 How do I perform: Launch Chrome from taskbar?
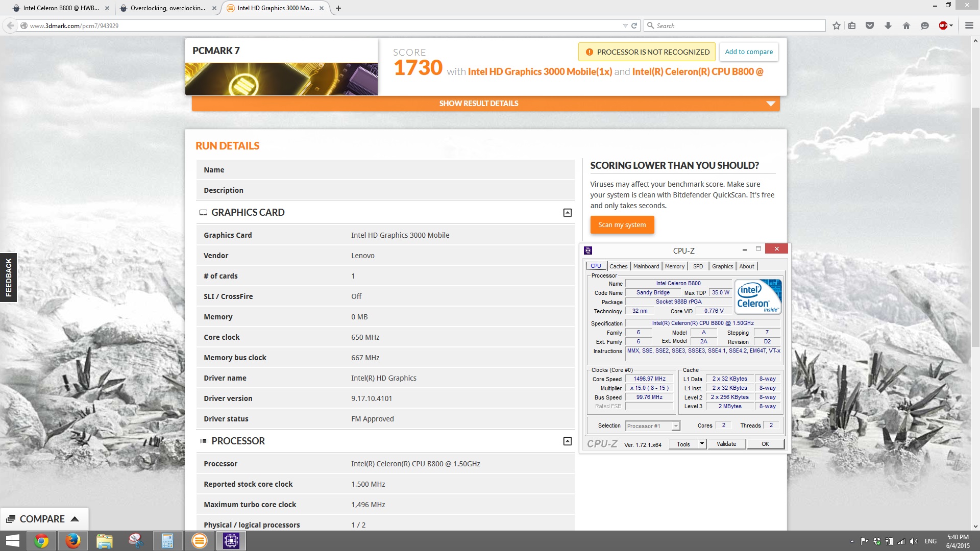pyautogui.click(x=41, y=541)
